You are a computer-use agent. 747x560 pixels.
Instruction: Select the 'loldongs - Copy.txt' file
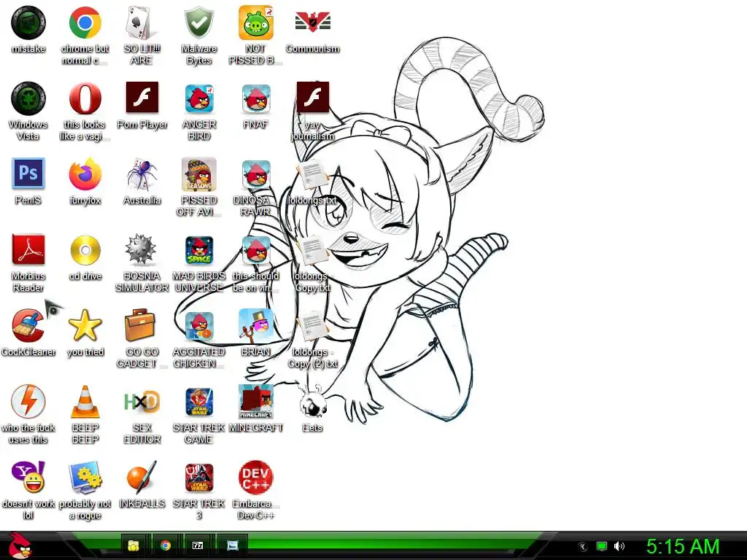tap(312, 251)
